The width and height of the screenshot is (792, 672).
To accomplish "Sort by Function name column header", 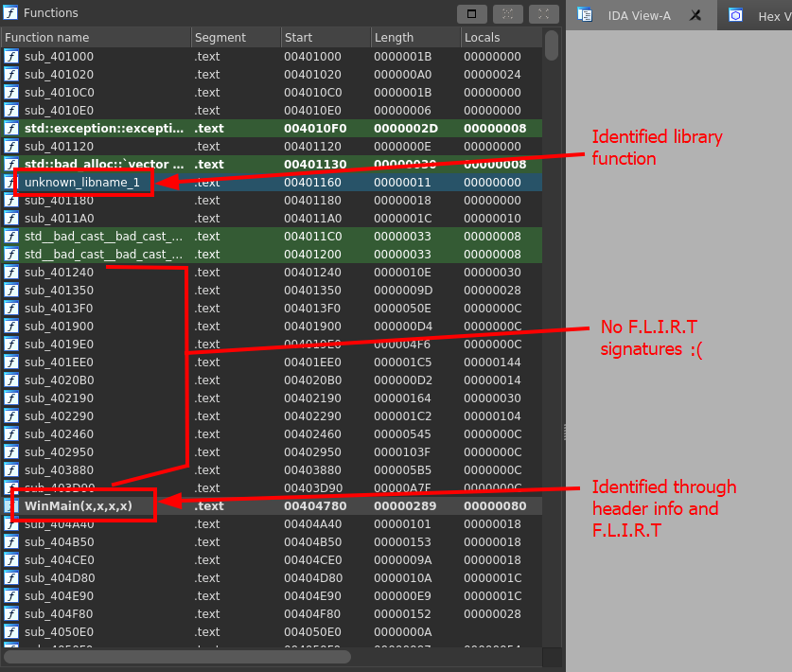I will pyautogui.click(x=96, y=38).
